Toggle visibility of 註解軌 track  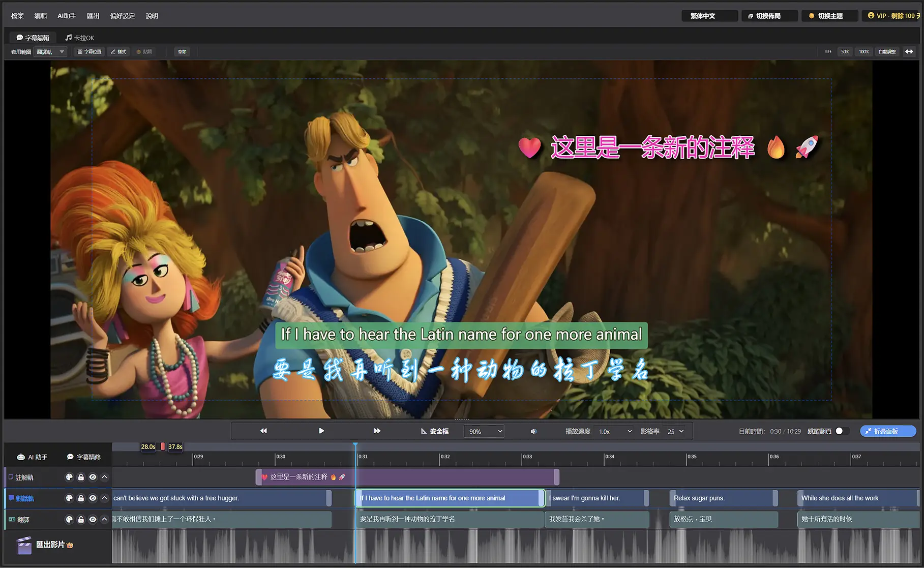click(93, 477)
